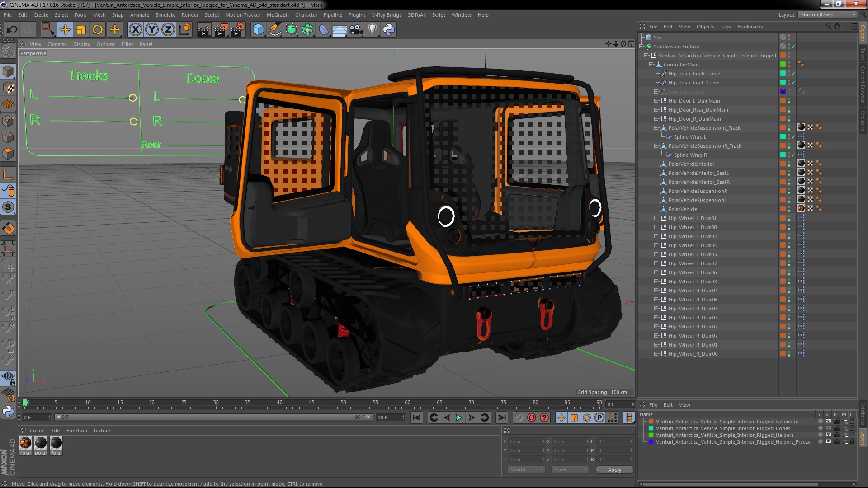The width and height of the screenshot is (868, 488).
Task: Toggle Hlp_Track_lineR_Curve enable checkmark
Action: point(793,74)
